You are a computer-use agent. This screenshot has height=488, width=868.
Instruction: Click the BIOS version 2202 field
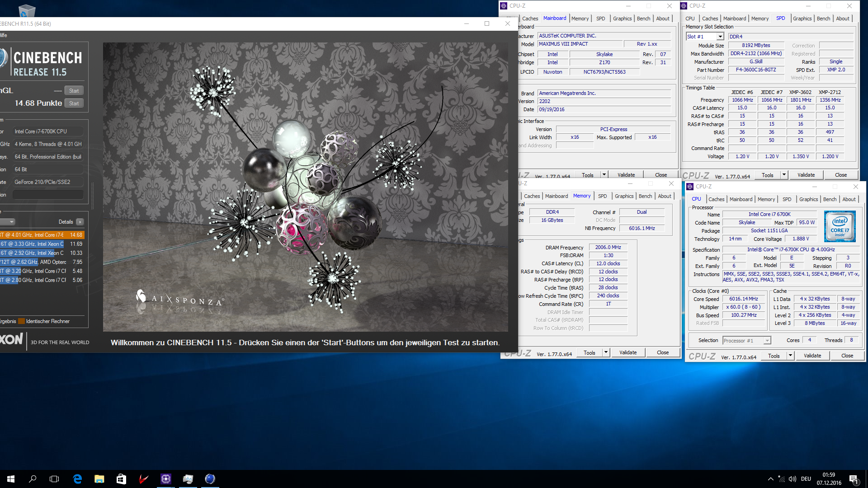(604, 102)
